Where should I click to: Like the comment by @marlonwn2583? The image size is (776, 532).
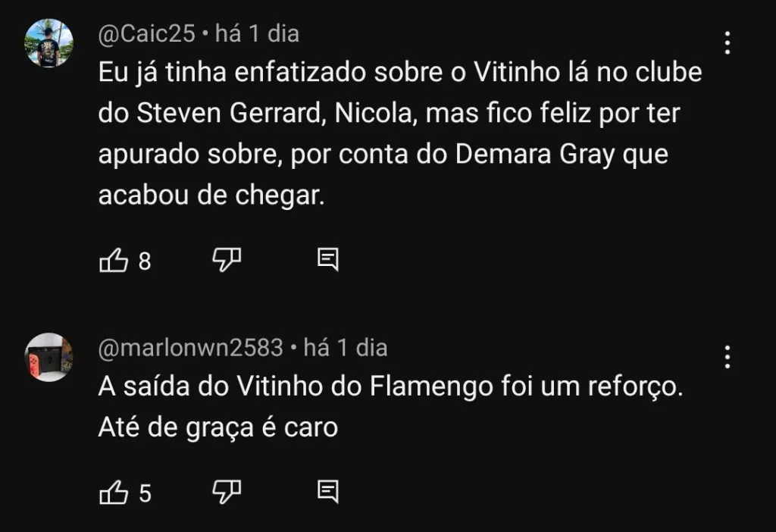[x=114, y=493]
